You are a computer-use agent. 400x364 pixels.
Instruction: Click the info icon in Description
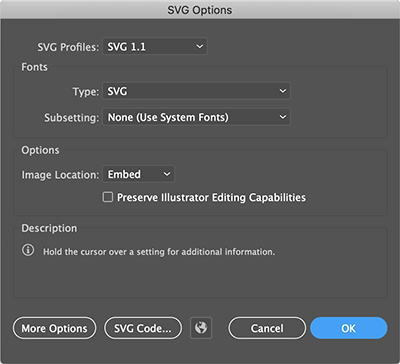[28, 250]
